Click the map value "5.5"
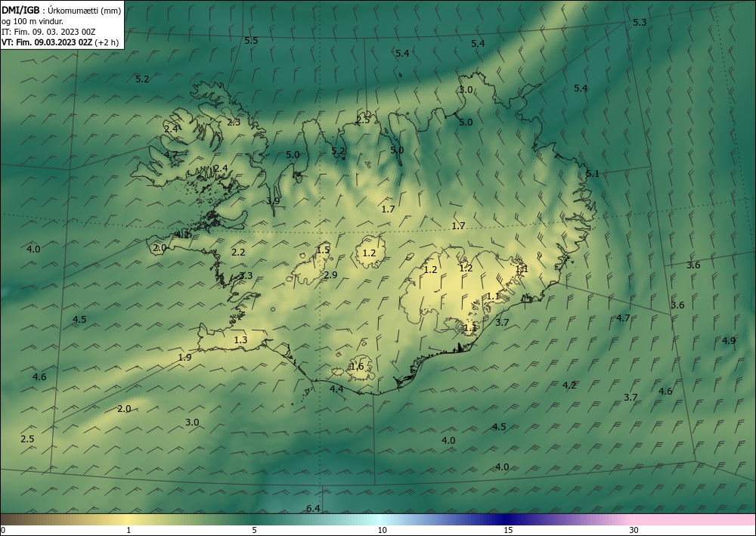756x536 pixels. coord(251,41)
